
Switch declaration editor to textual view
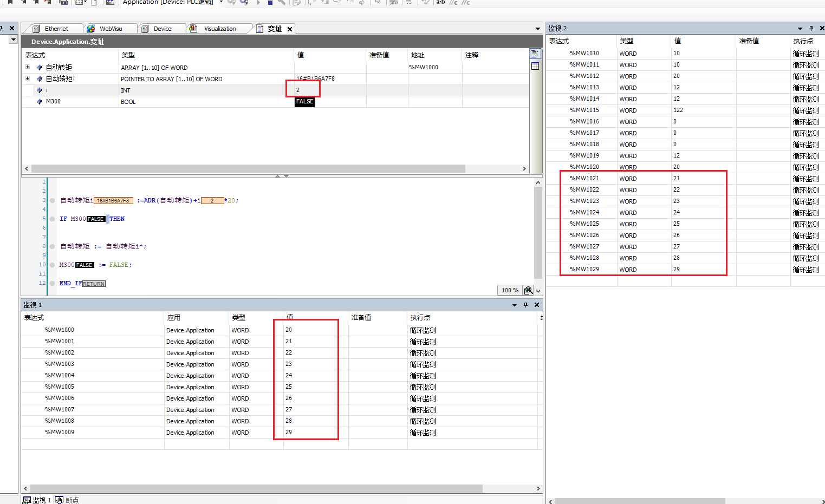click(x=535, y=54)
